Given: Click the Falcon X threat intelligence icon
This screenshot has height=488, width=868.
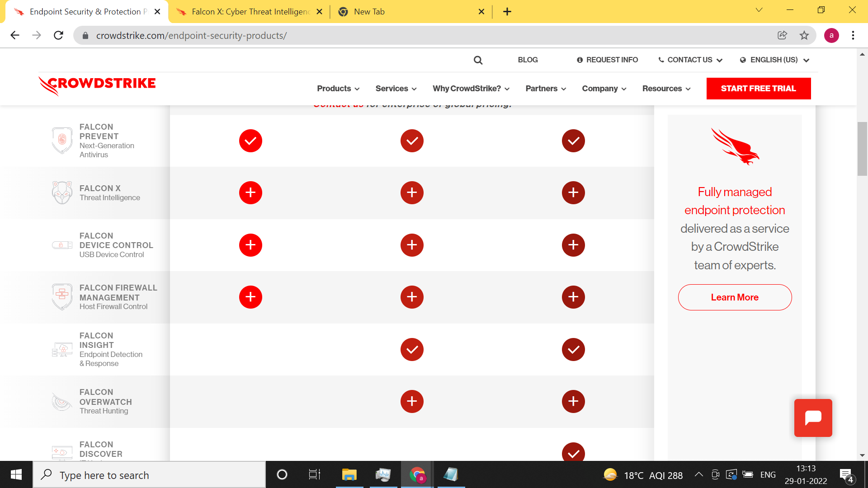Looking at the screenshot, I should click(62, 193).
